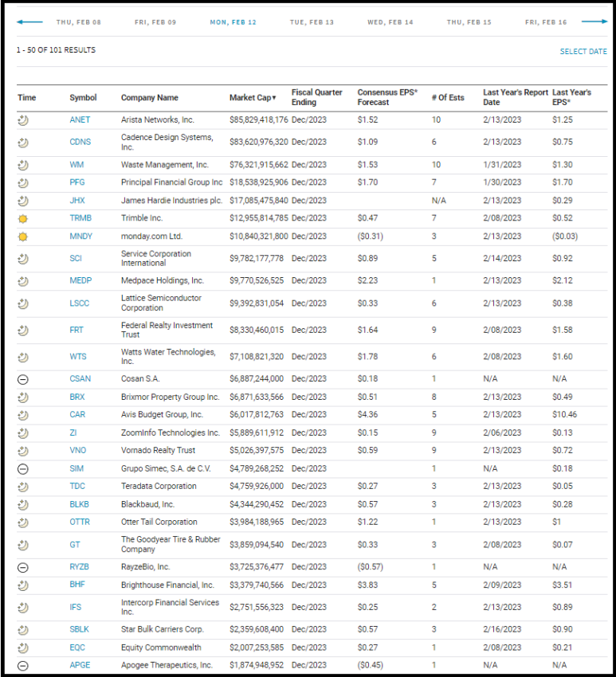Open OTTR symbol link
This screenshot has height=677, width=616.
(80, 522)
